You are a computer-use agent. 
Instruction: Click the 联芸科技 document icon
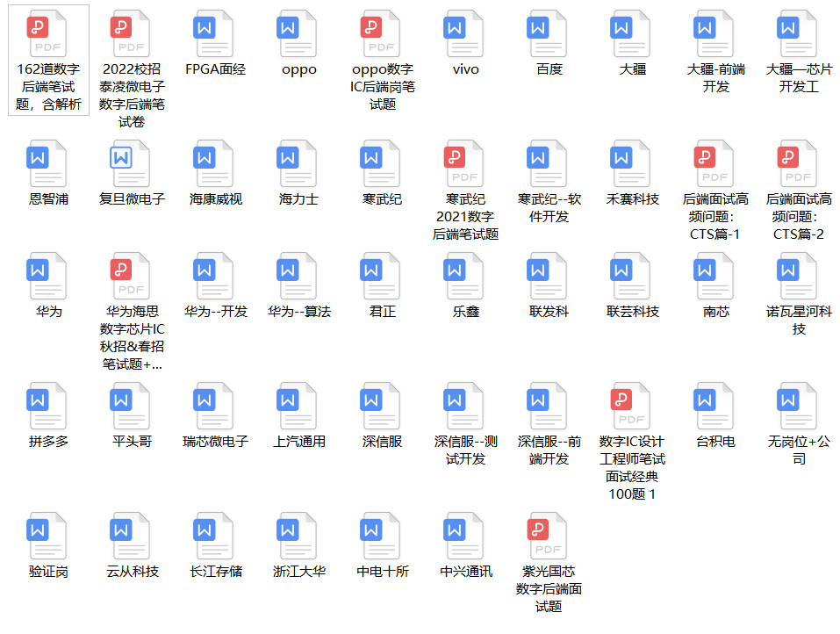tap(630, 276)
